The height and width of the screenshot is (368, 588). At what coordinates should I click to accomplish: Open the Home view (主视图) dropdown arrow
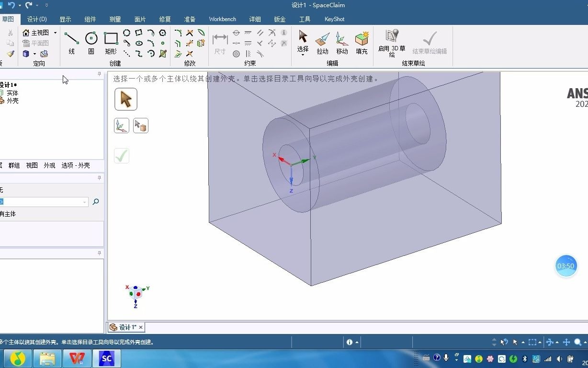pyautogui.click(x=55, y=33)
